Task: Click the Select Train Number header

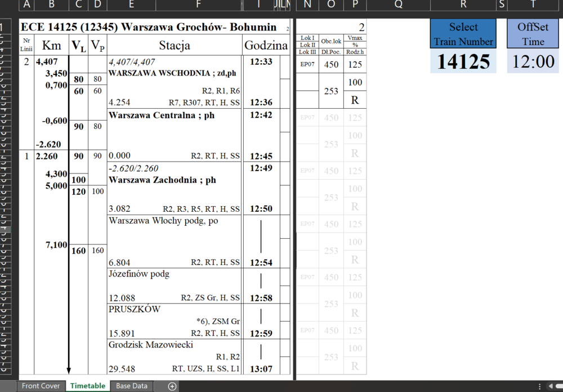Action: pos(463,34)
